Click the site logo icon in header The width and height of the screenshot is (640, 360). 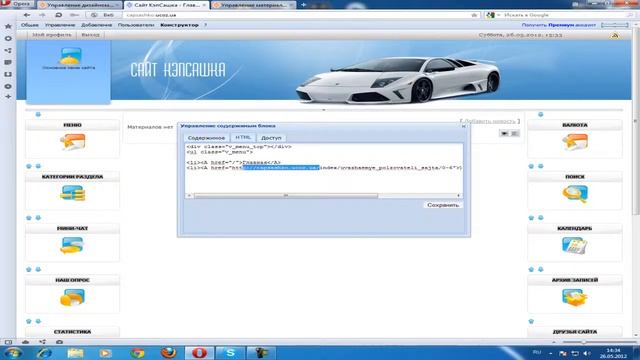(70, 56)
